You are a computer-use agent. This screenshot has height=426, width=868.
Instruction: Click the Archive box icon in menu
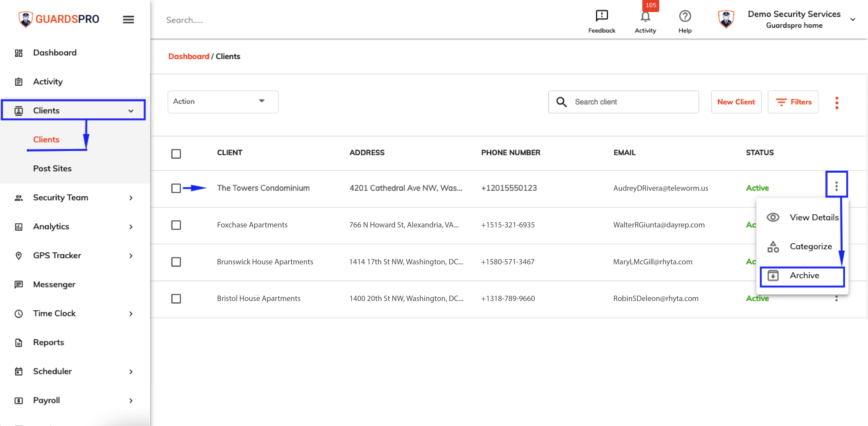[x=773, y=276]
